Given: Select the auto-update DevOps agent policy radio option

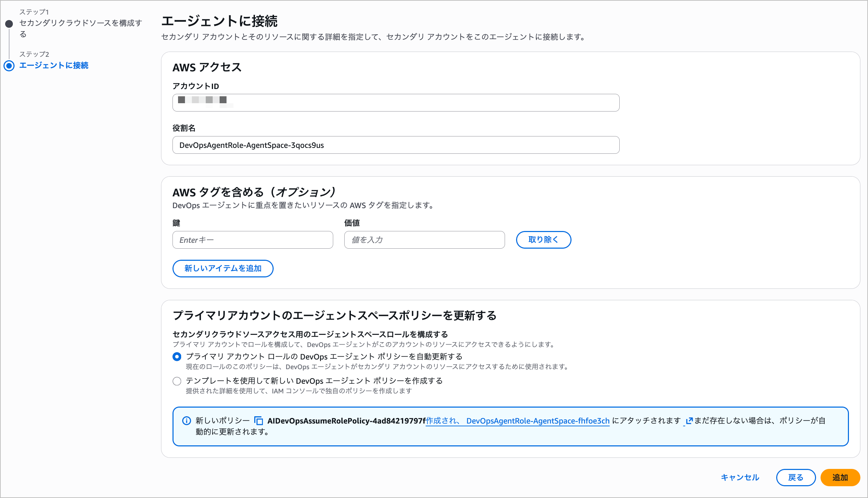Looking at the screenshot, I should pos(177,357).
